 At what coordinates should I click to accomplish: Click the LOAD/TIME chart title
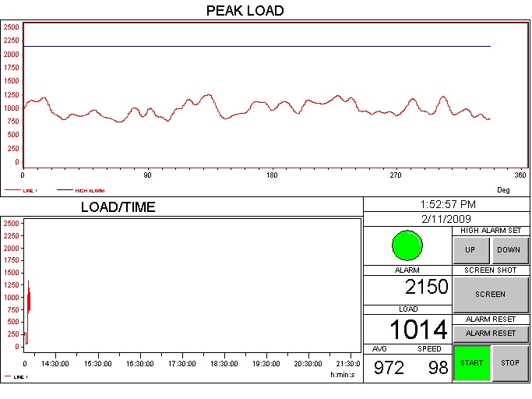tap(118, 207)
